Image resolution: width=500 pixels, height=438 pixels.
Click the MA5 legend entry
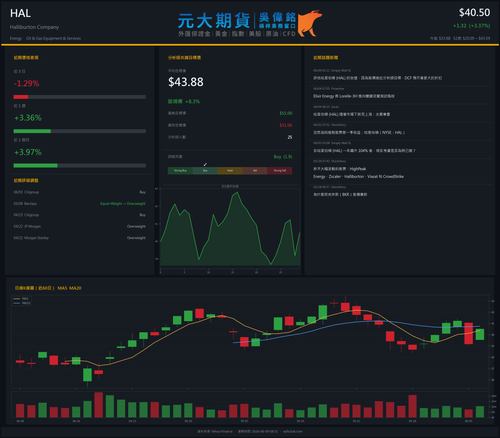pyautogui.click(x=22, y=299)
